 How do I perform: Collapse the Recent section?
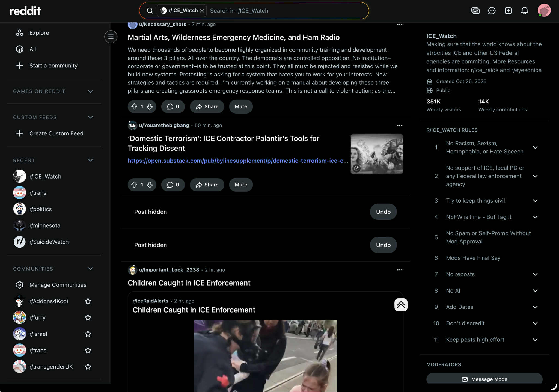tap(90, 160)
